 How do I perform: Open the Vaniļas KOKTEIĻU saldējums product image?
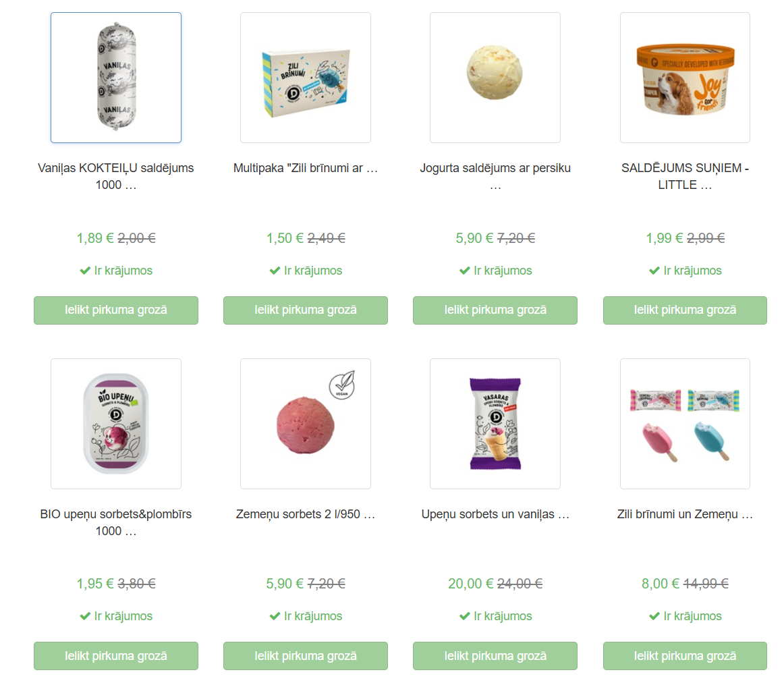click(x=116, y=78)
